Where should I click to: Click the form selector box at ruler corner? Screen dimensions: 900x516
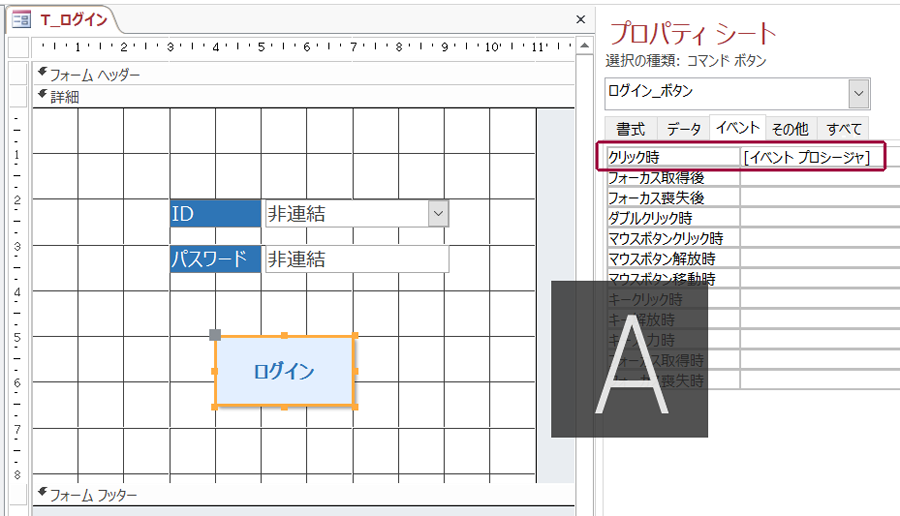(18, 48)
